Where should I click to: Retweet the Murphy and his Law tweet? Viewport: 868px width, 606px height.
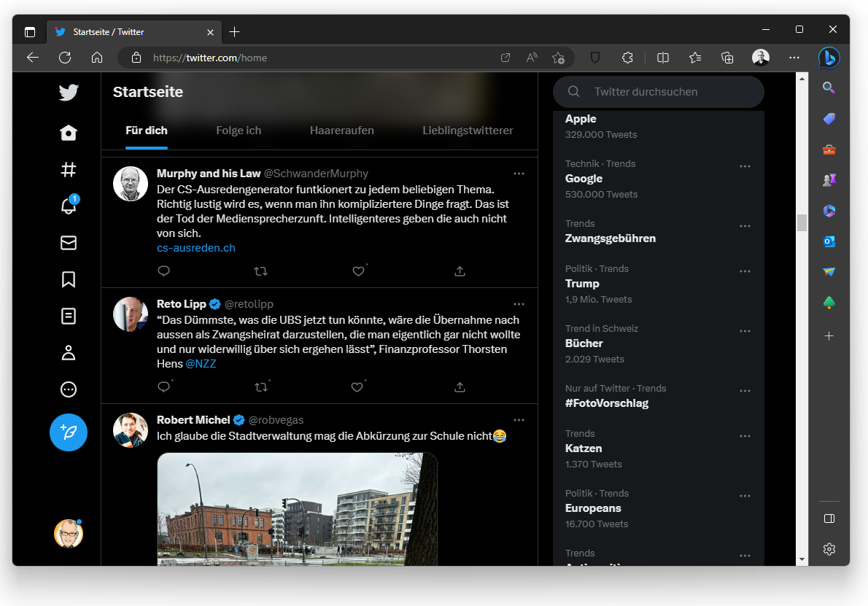[x=260, y=271]
